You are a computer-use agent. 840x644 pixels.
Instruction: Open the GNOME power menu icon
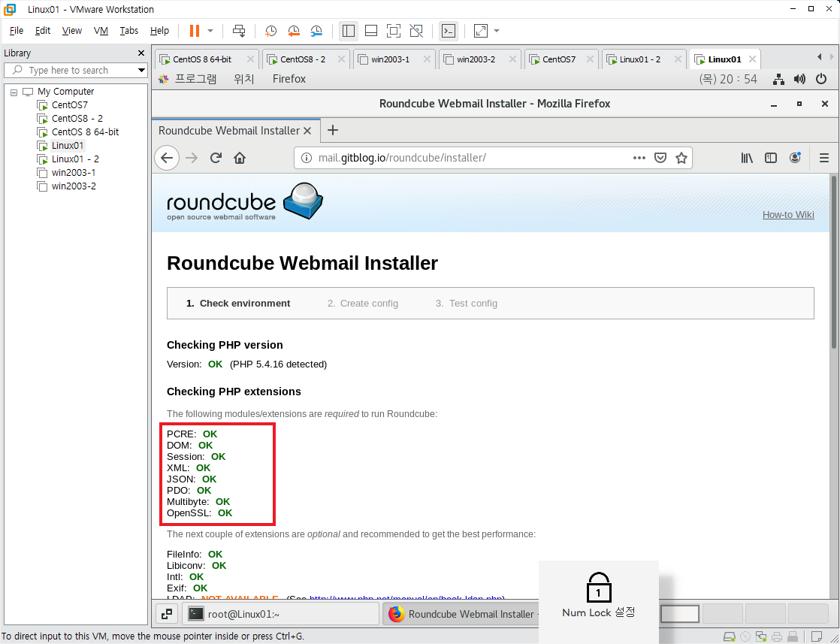(x=821, y=80)
